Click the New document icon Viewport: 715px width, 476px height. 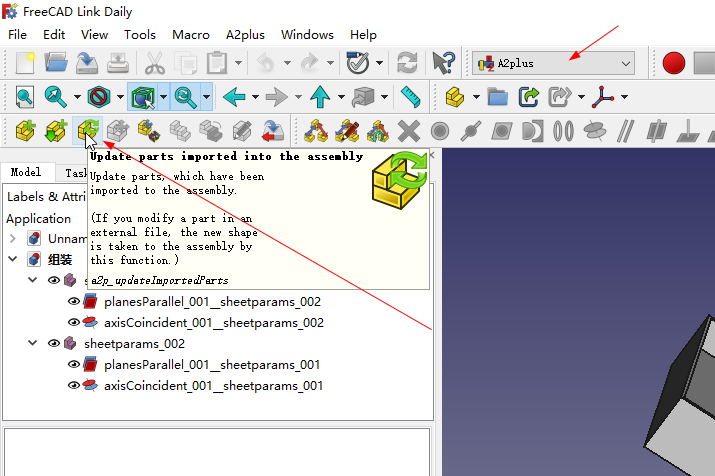click(25, 63)
